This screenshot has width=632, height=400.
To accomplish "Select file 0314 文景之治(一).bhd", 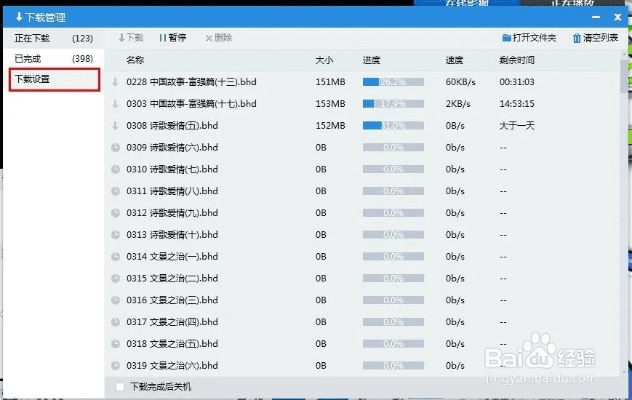I will click(172, 256).
